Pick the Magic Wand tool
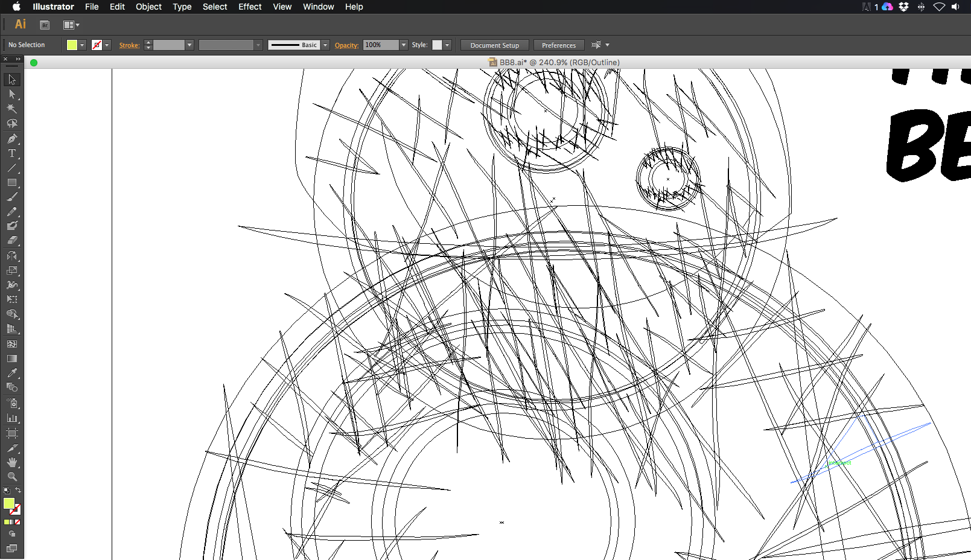Screen dimensions: 971x560 [11, 109]
